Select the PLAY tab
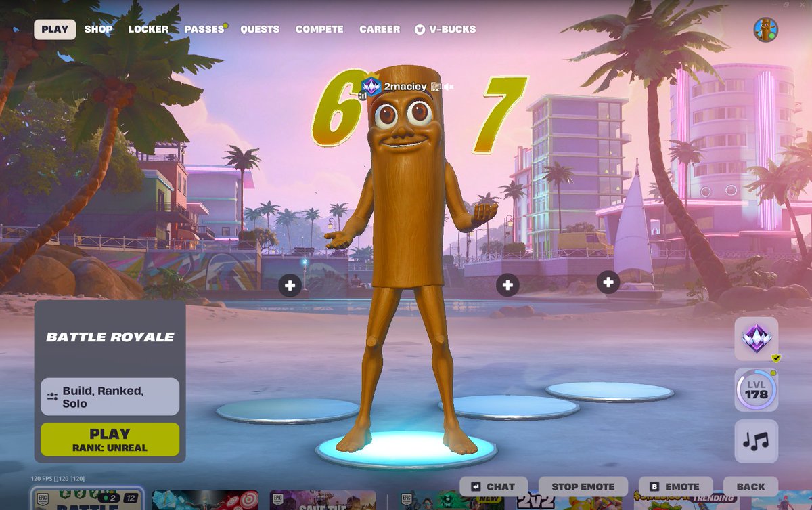 click(x=55, y=29)
